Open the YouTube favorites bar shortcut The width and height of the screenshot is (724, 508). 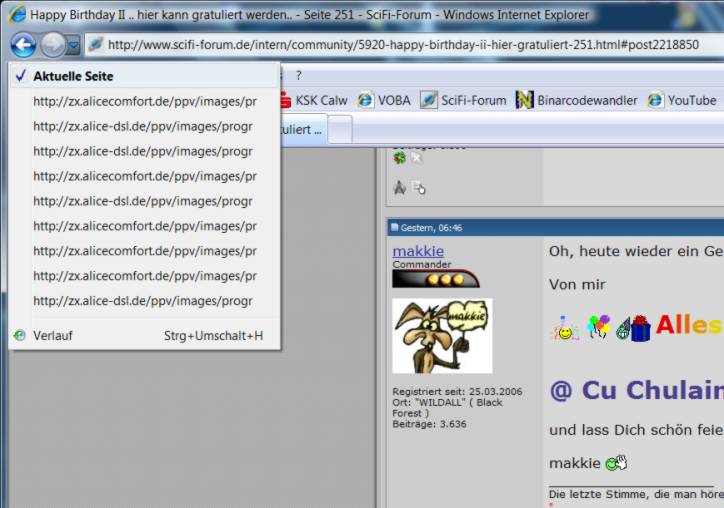tap(682, 100)
